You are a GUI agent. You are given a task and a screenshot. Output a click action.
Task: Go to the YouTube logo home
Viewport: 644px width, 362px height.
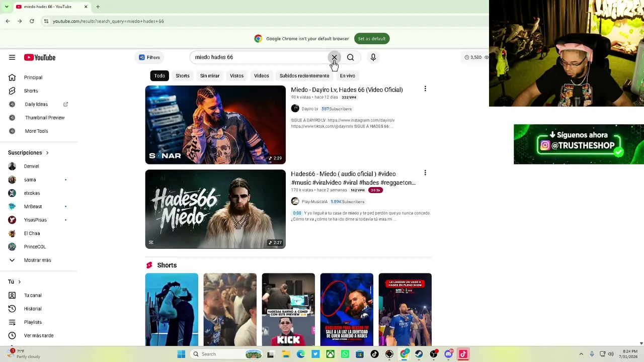[x=40, y=57]
